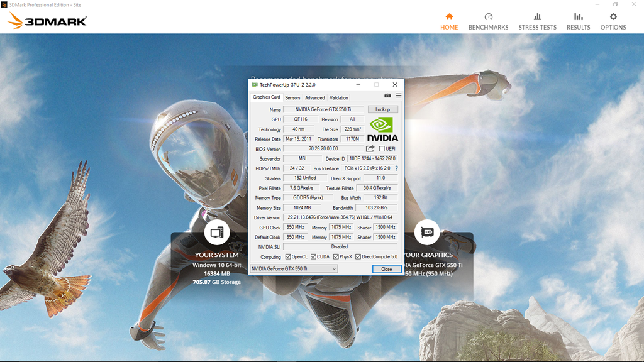
Task: Click Bus Interface question mark icon
Action: [x=396, y=168]
